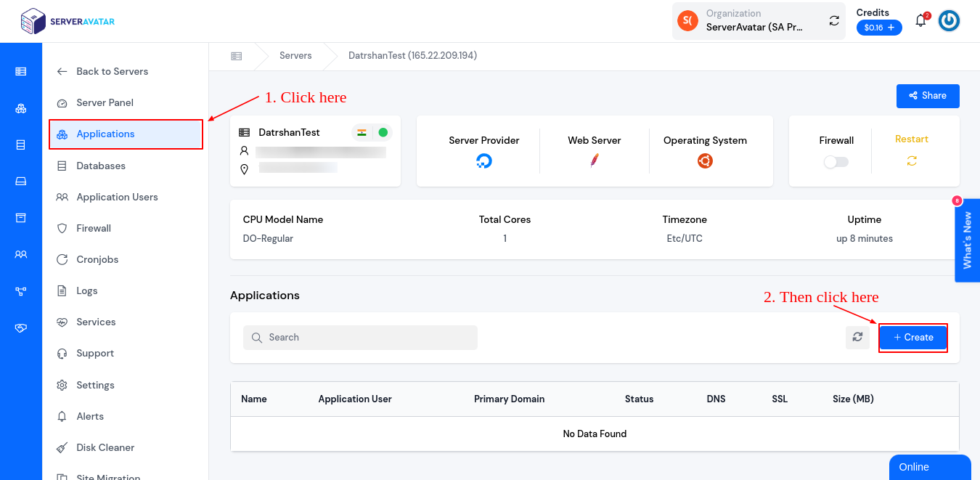The height and width of the screenshot is (480, 980).
Task: Click the Create application button
Action: (913, 338)
